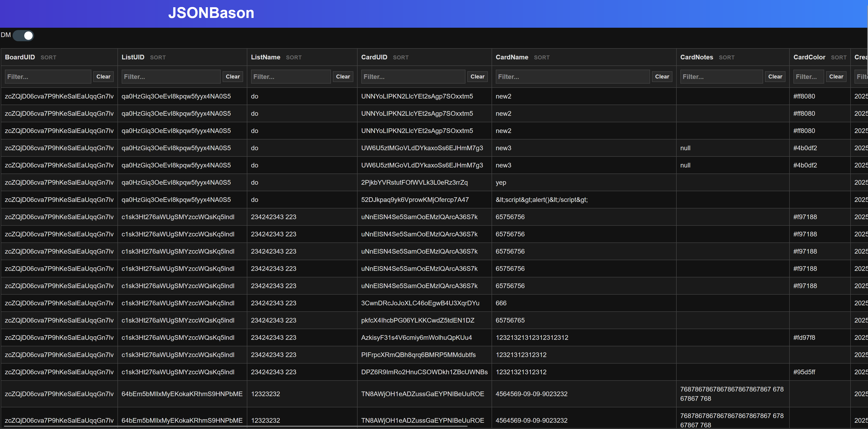Image resolution: width=868 pixels, height=429 pixels.
Task: Sort by the CardColor column
Action: pos(839,58)
